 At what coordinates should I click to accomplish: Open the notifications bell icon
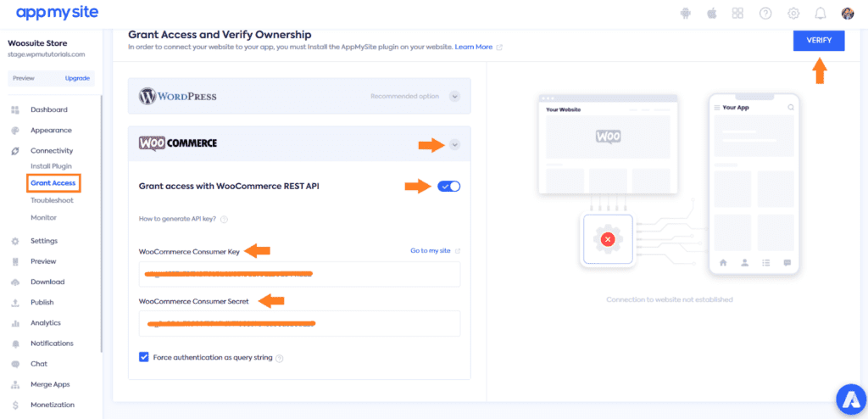coord(821,14)
